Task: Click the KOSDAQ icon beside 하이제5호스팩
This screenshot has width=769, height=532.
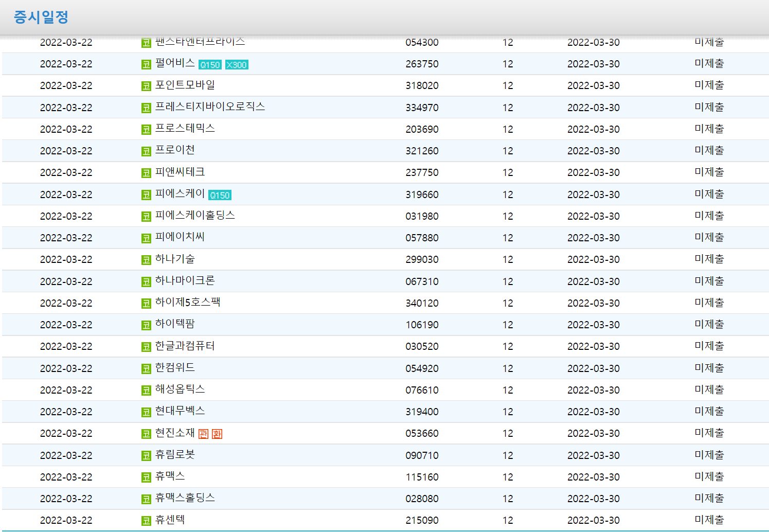Action: tap(146, 304)
